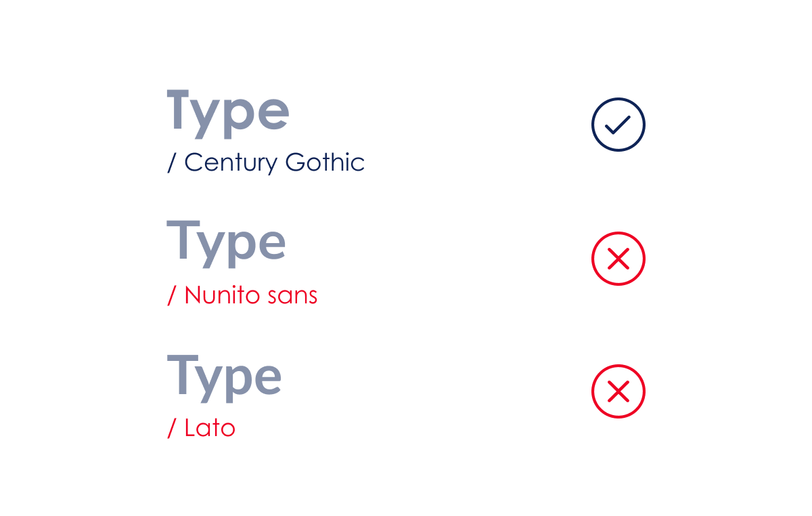Click the navy checkmark circle icon
Image resolution: width=812 pixels, height=516 pixels.
pos(618,125)
